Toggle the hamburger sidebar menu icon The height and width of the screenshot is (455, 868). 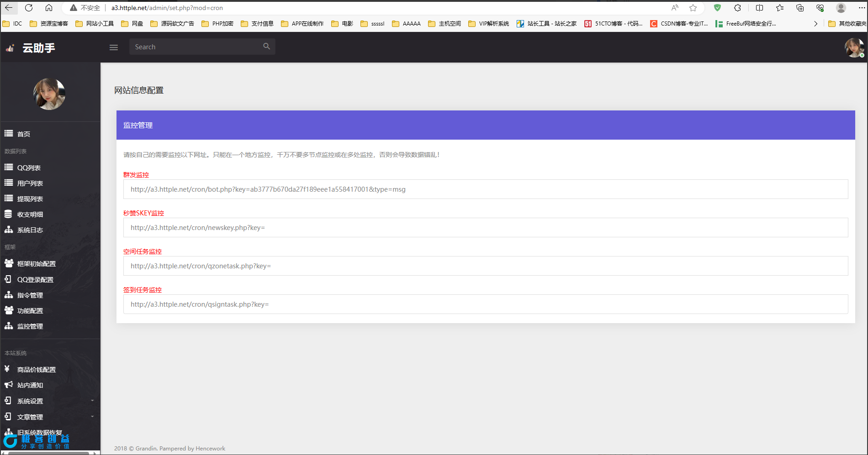pyautogui.click(x=114, y=47)
